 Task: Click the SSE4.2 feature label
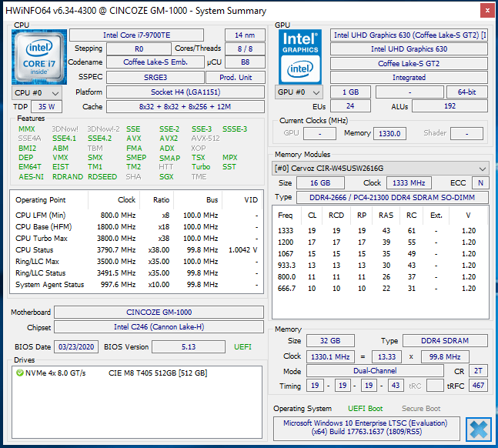[x=100, y=139]
